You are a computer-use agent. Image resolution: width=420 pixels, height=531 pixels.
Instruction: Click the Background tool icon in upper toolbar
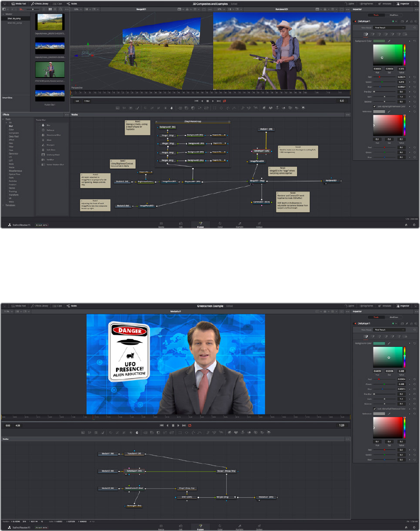coord(118,108)
